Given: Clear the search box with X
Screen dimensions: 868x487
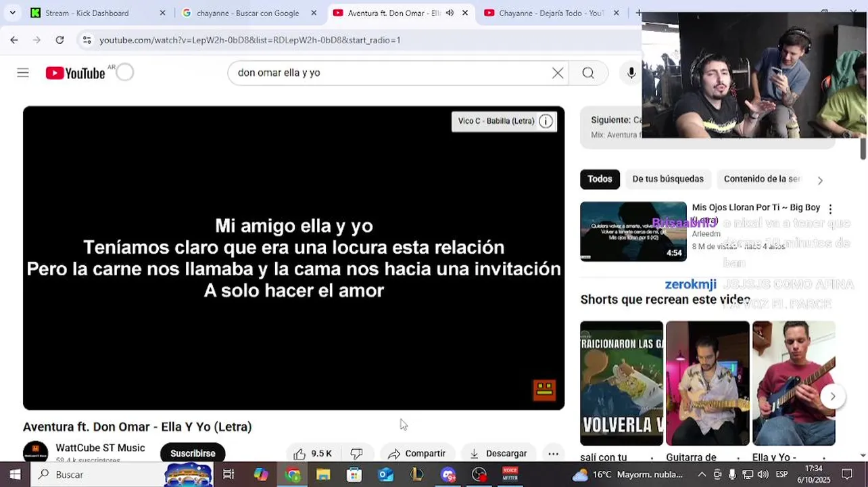Looking at the screenshot, I should tap(558, 73).
